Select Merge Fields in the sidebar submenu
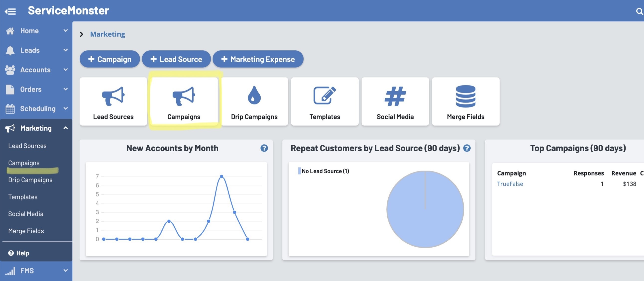Screen dimensions: 644x281 (26, 231)
